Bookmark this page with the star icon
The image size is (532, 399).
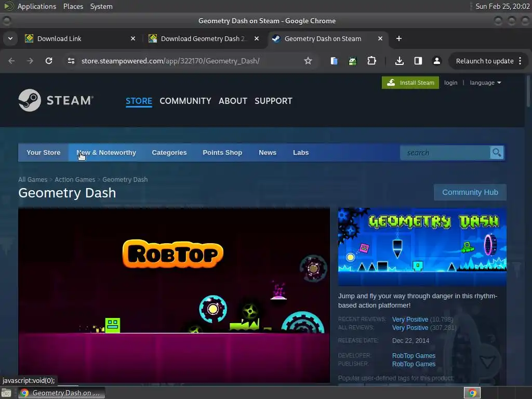tap(308, 61)
